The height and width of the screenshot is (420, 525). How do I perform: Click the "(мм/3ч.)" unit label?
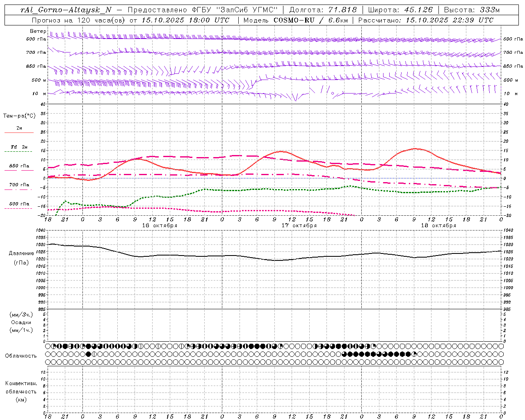(21, 315)
